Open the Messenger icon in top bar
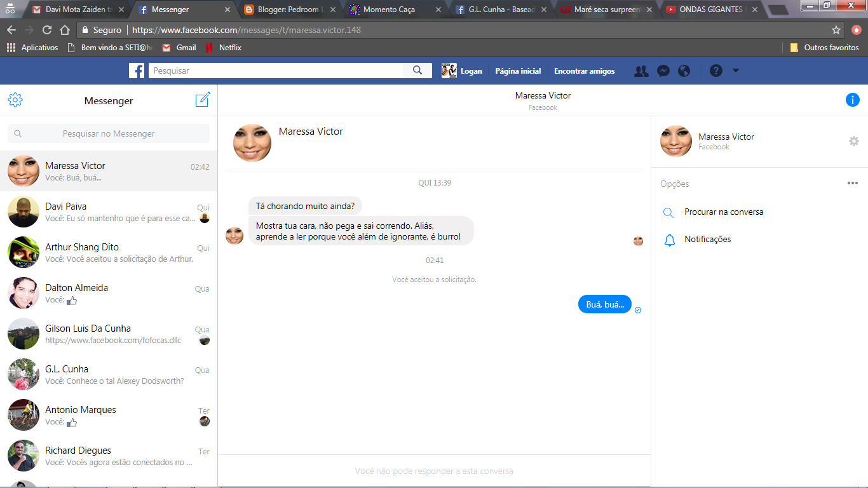This screenshot has height=488, width=868. [x=663, y=71]
